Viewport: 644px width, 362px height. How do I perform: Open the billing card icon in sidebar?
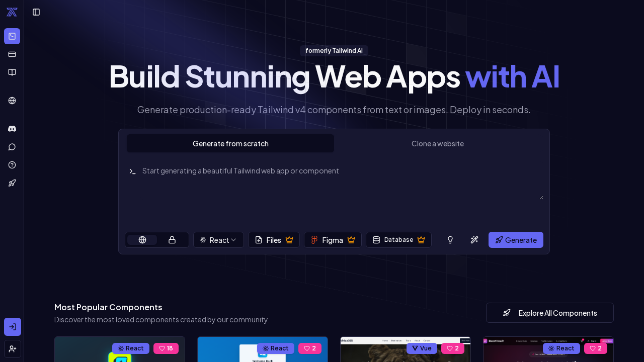click(12, 54)
